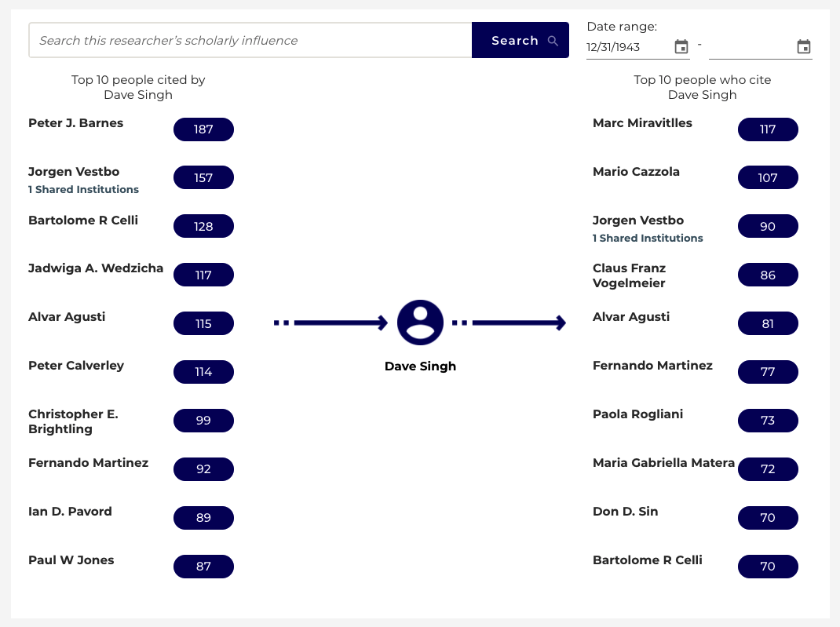Image resolution: width=840 pixels, height=627 pixels.
Task: Click the 114 citation count badge
Action: 203,372
